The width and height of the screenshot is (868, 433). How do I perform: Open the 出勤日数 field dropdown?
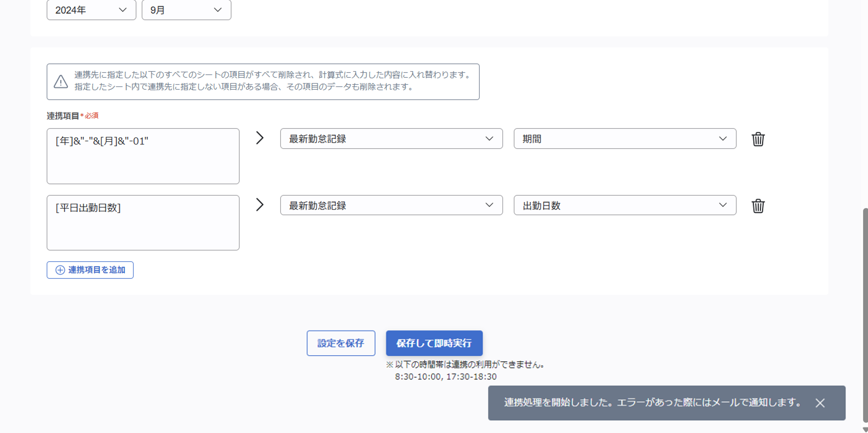tap(625, 205)
